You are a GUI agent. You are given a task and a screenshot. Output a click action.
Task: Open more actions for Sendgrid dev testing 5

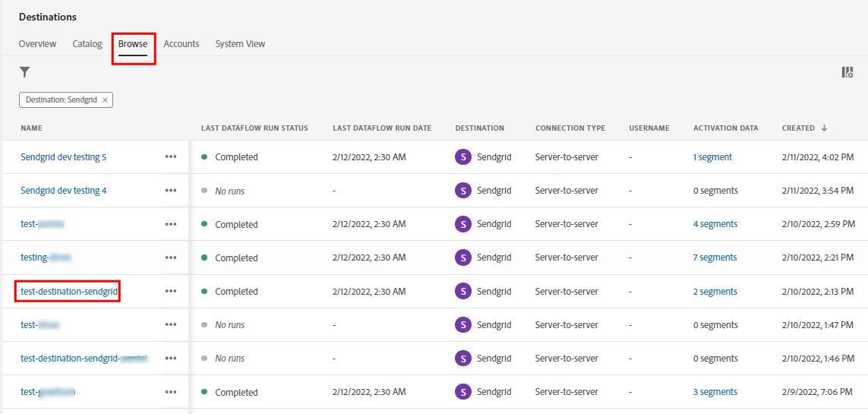point(171,157)
